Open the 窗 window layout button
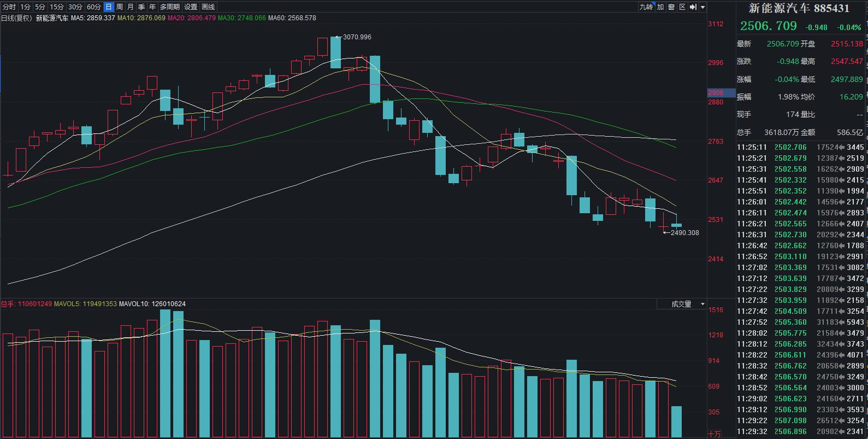Screen dimensions: 868x439 click(x=671, y=7)
